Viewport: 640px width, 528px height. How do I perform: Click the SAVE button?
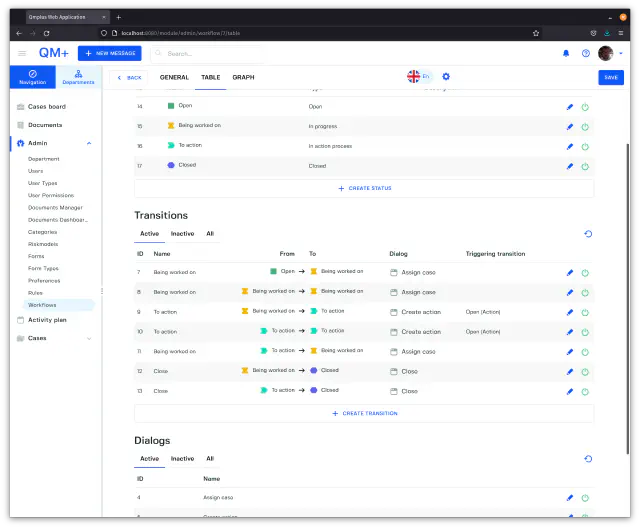tap(611, 78)
